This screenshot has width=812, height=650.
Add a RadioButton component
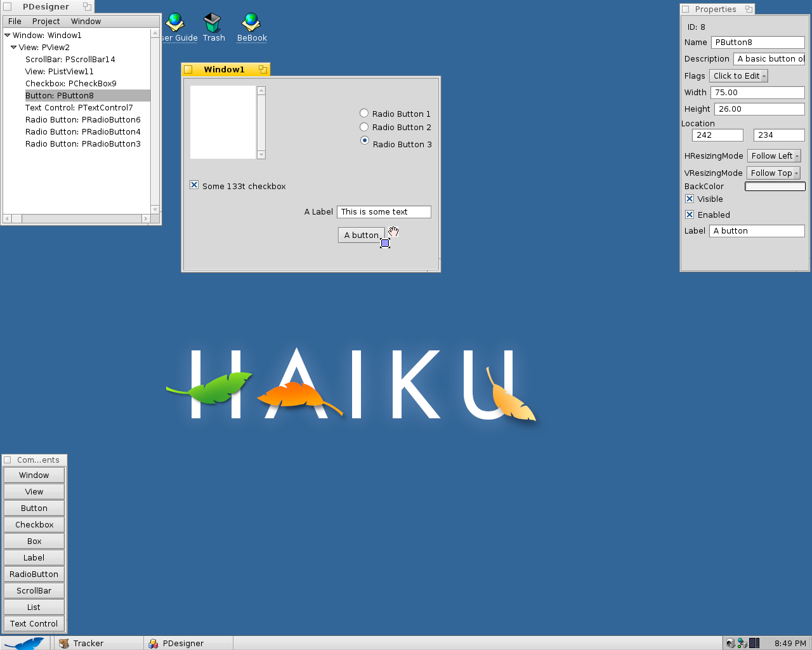coord(34,574)
